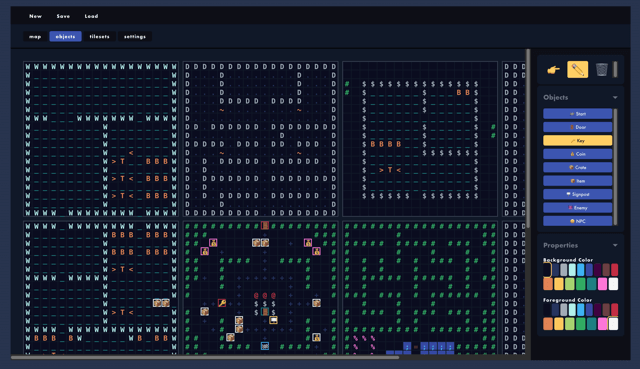Click the yellow-bordered signpost object on the map
Screen dimensions: 640x369
pyautogui.click(x=273, y=320)
